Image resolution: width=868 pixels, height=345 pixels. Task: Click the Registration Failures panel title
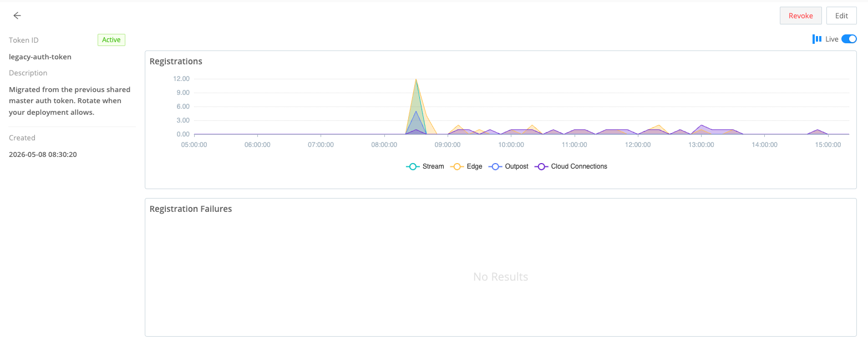[191, 209]
